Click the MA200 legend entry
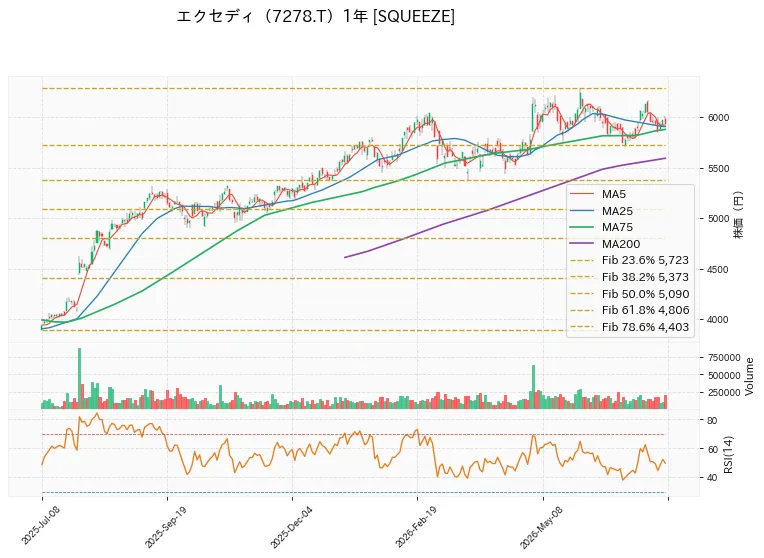Screen dimensions: 764x558 click(605, 244)
